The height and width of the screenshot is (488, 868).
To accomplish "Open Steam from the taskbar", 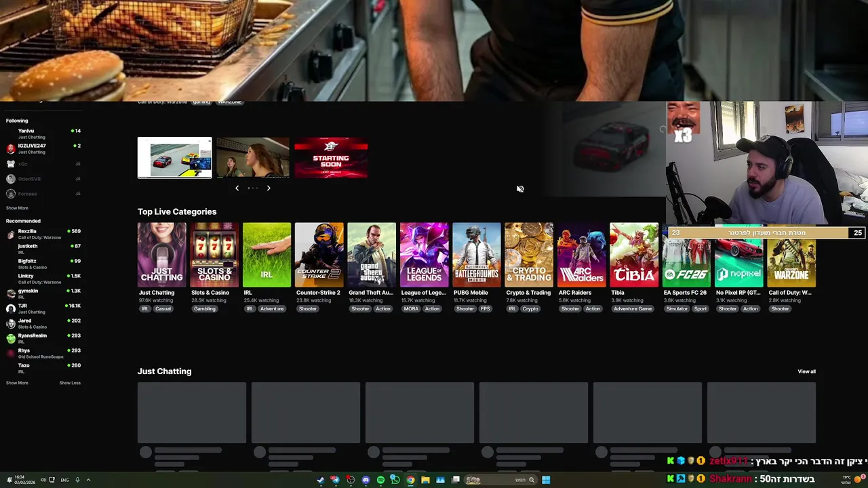I will coord(321,480).
